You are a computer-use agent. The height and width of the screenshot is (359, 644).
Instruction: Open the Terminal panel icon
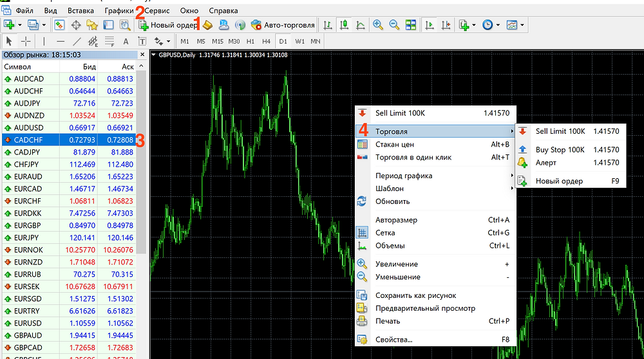click(108, 25)
